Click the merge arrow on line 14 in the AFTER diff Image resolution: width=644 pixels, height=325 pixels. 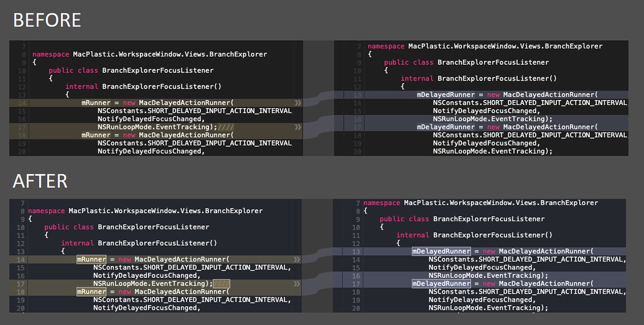pyautogui.click(x=298, y=259)
